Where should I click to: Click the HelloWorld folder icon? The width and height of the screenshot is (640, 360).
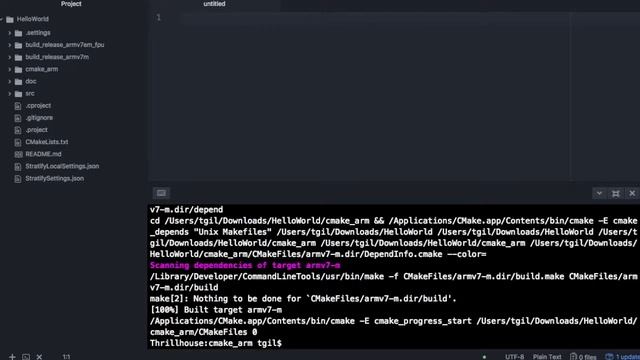10,19
